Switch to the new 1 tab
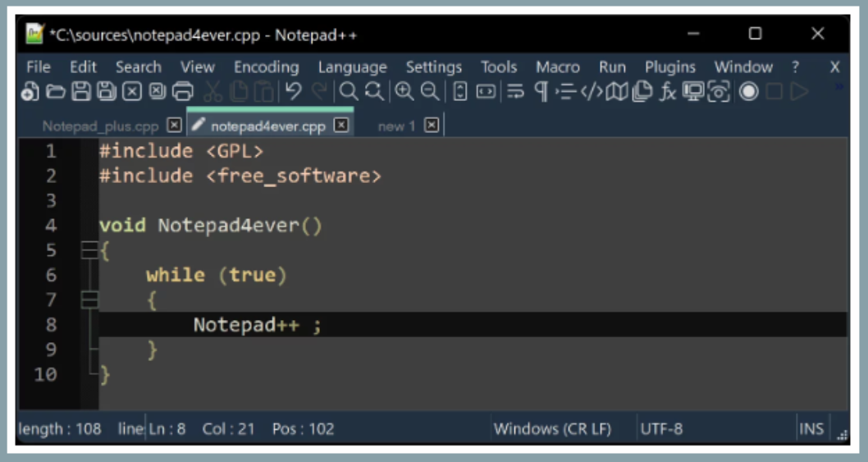868x462 pixels. coord(396,126)
